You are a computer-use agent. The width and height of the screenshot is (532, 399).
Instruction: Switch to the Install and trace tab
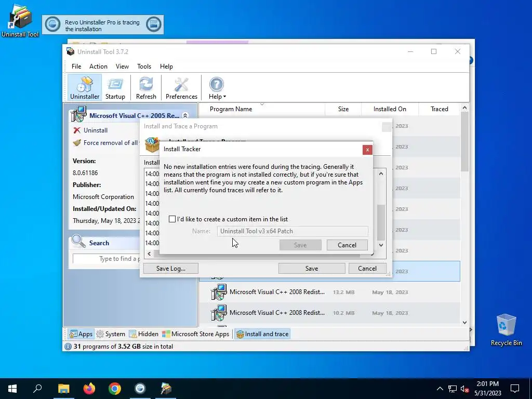[262, 334]
